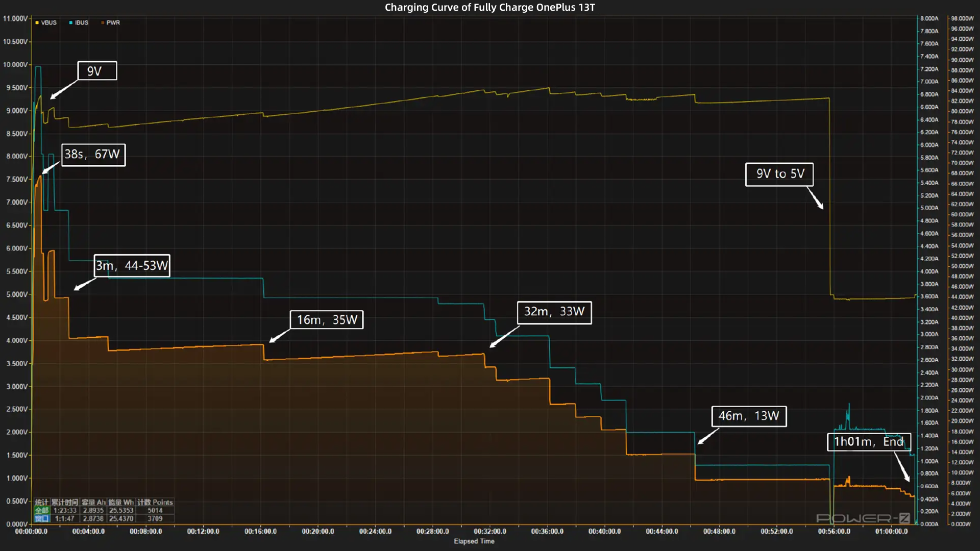Click the 00:36:00.0 time axis tick

pyautogui.click(x=547, y=532)
